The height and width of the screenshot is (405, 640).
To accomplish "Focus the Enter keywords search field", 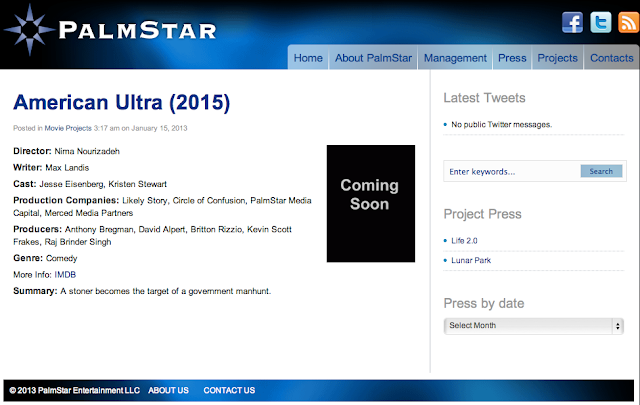I will 512,171.
